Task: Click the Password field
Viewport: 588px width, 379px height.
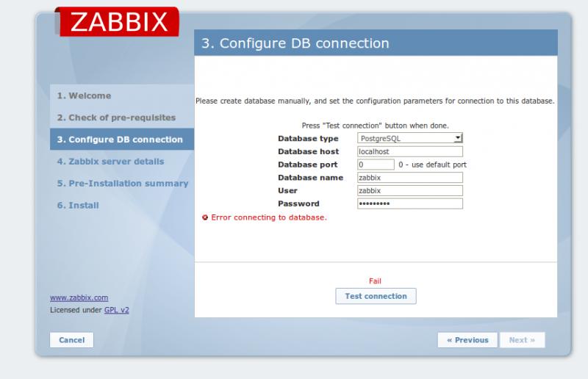Action: [410, 203]
